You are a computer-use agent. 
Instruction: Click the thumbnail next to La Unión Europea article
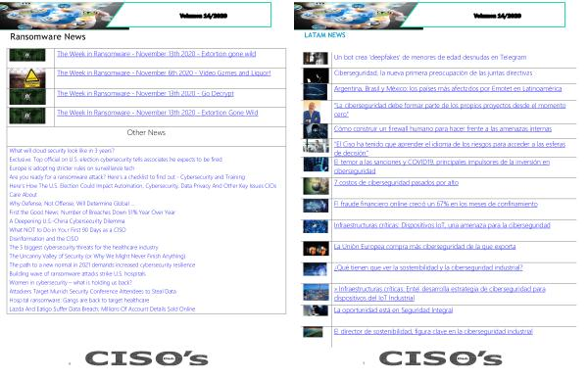[316, 249]
